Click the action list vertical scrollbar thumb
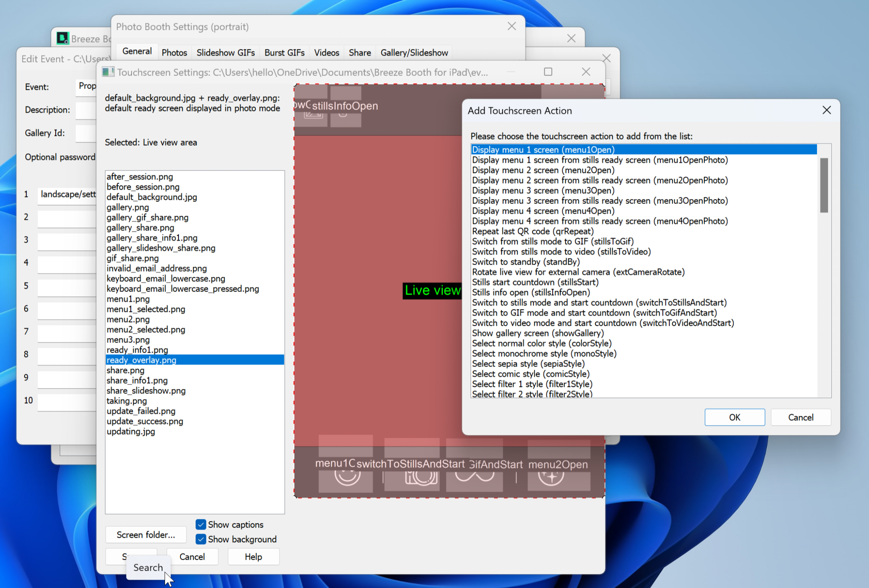869x588 pixels. click(824, 185)
